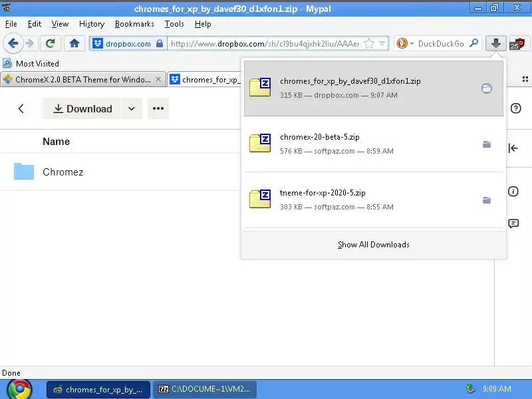Click the browser forward arrow
Viewport: 532px width, 399px height.
click(x=30, y=43)
